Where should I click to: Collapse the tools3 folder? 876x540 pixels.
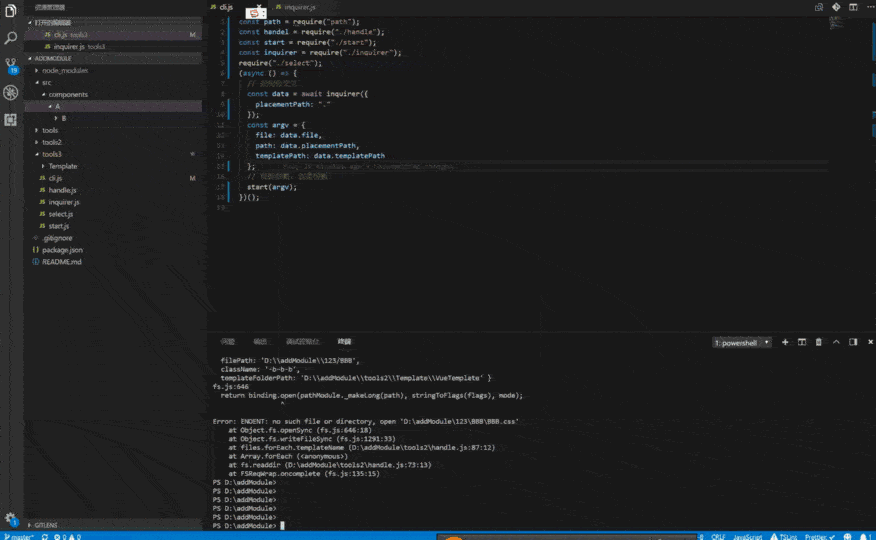pos(113,154)
